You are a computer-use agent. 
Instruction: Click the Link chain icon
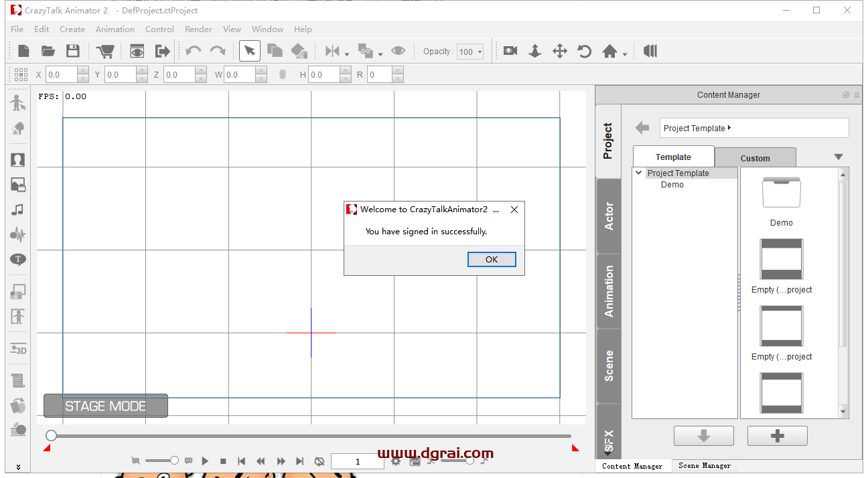tap(366, 51)
